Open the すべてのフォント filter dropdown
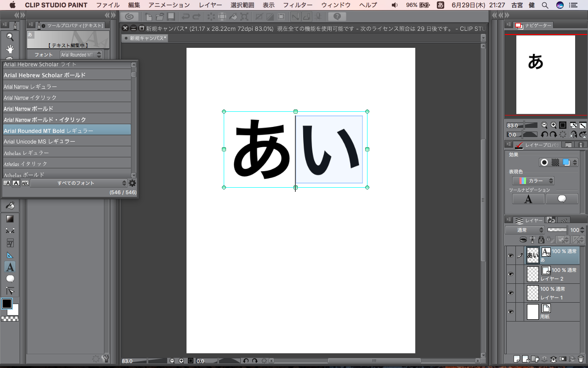This screenshot has width=588, height=368. coord(79,183)
